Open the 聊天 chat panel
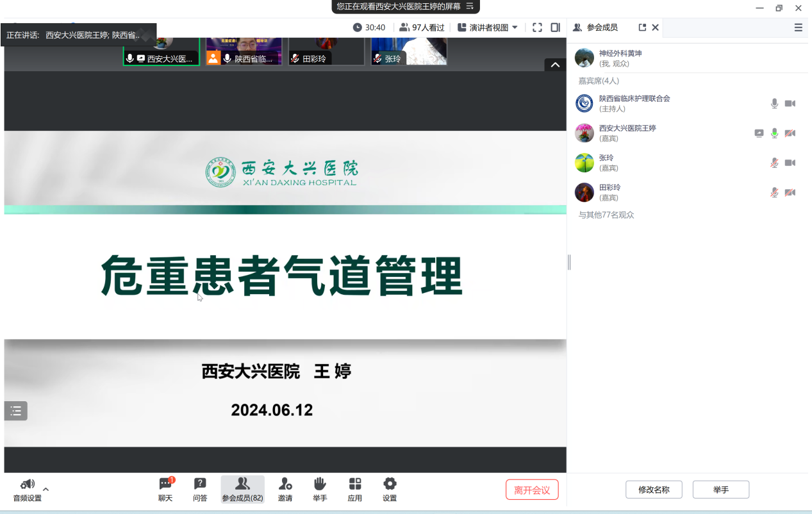 coord(166,490)
